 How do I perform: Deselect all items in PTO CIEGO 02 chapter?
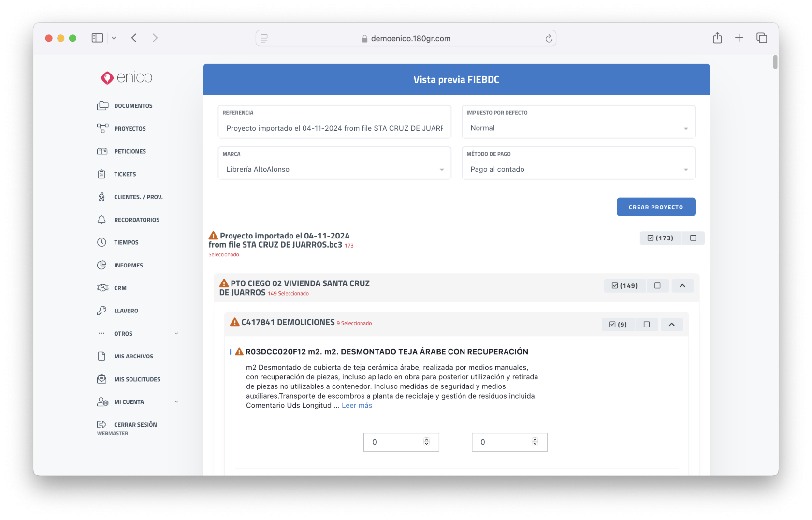click(657, 286)
